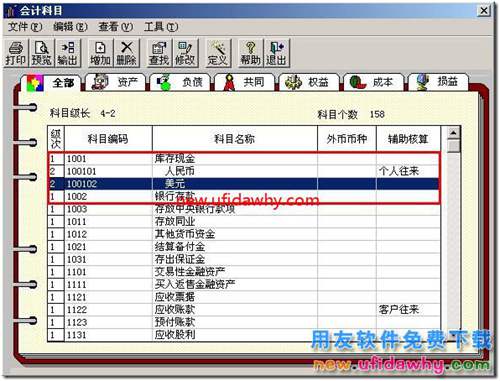Select the row 1002 银行存款

pyautogui.click(x=244, y=196)
